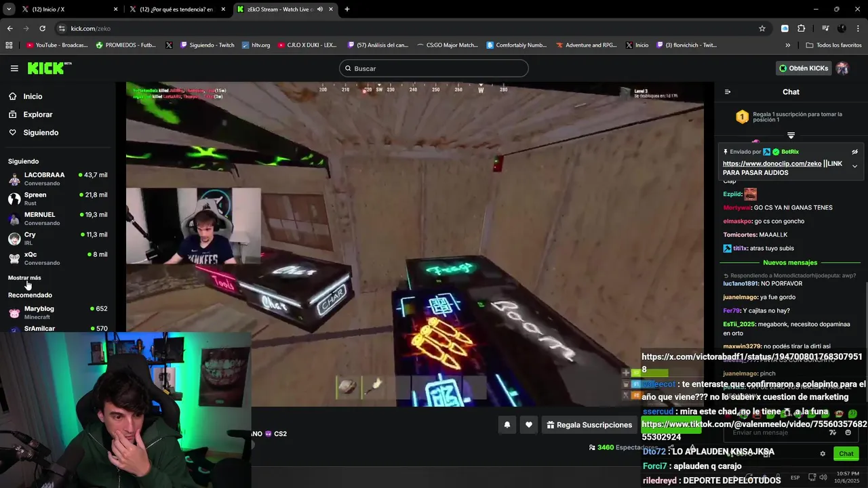Open 'Todos los favoritos' bookmarks folder

pyautogui.click(x=833, y=45)
